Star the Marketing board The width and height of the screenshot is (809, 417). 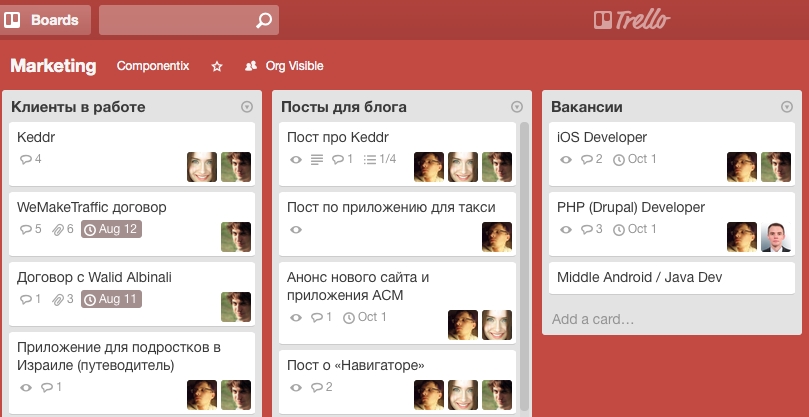pos(217,66)
